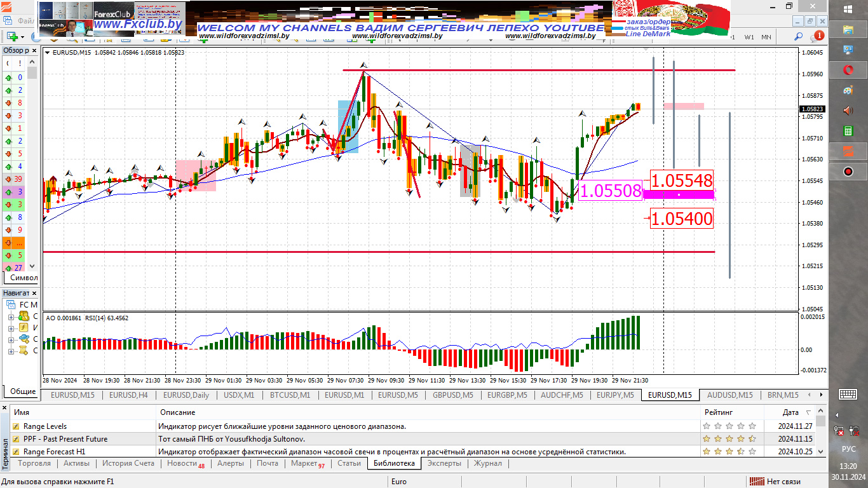Close the Навигатор panel

34,293
